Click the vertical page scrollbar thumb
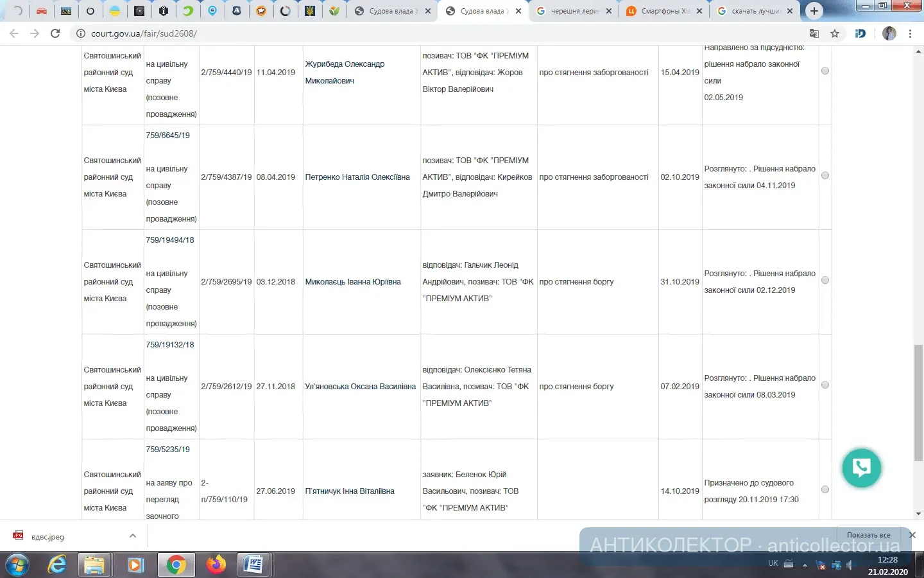Screen dimensions: 924x578 tap(918, 402)
